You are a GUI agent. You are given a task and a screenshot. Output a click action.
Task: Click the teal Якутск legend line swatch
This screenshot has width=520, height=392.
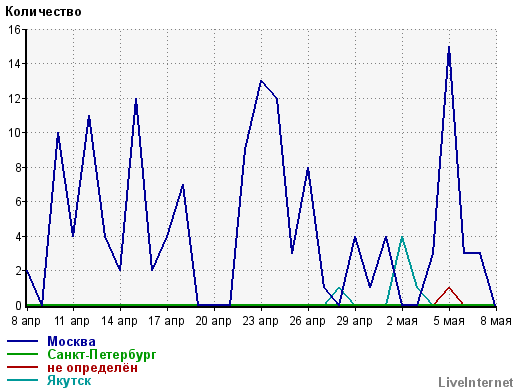pyautogui.click(x=23, y=380)
